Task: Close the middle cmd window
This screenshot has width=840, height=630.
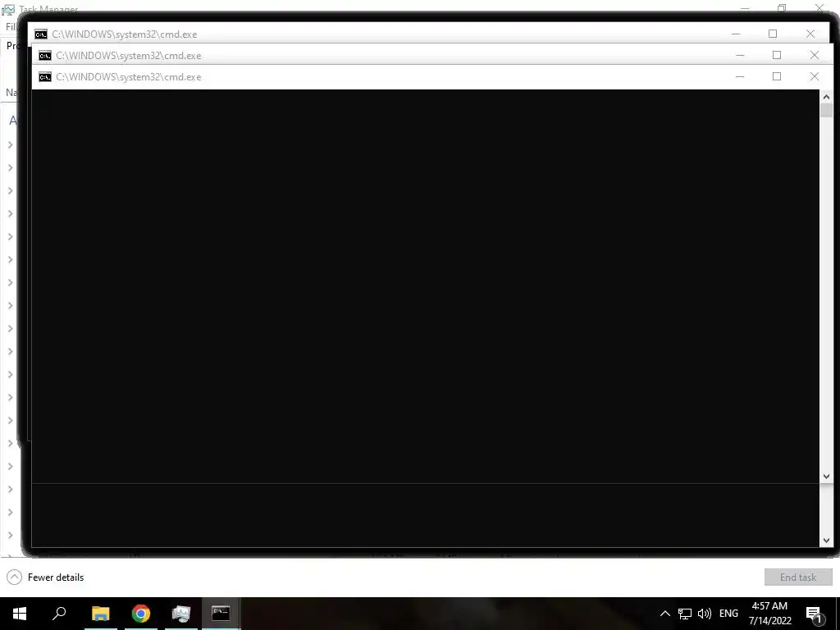Action: pos(815,55)
